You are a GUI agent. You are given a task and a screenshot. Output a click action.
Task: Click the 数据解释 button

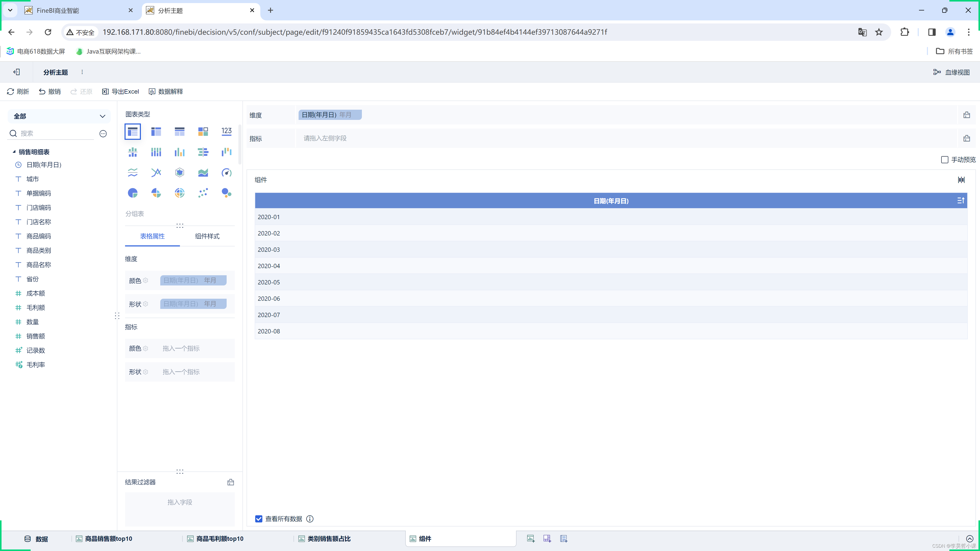[166, 92]
